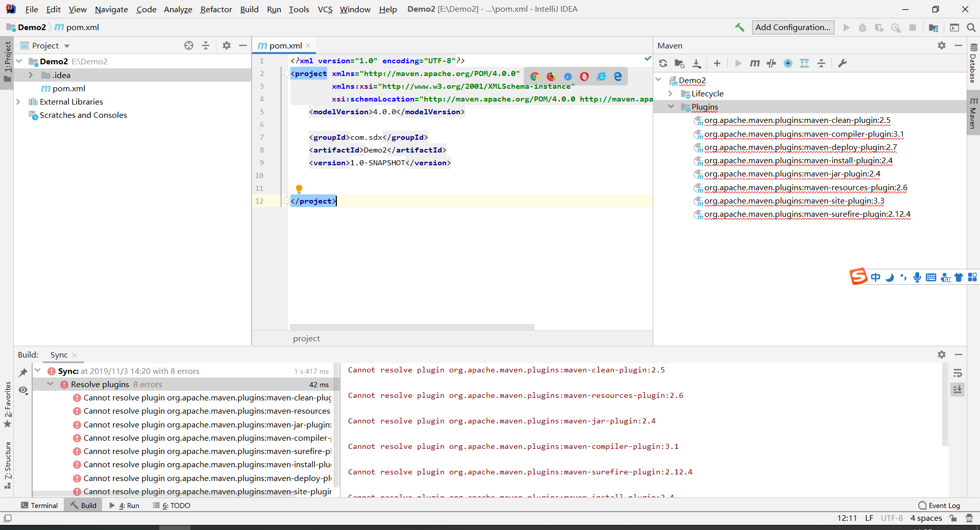
Task: Click the Run Anything toolbar icon
Action: point(954,28)
